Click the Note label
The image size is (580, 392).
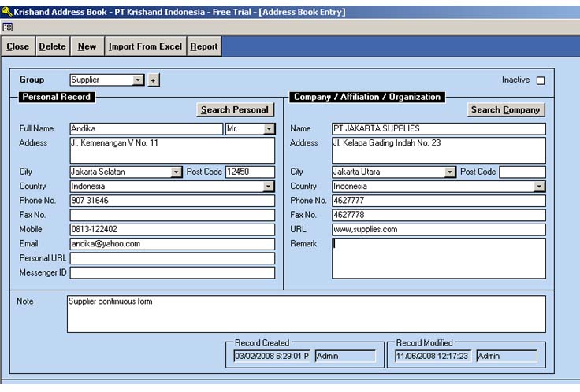24,301
